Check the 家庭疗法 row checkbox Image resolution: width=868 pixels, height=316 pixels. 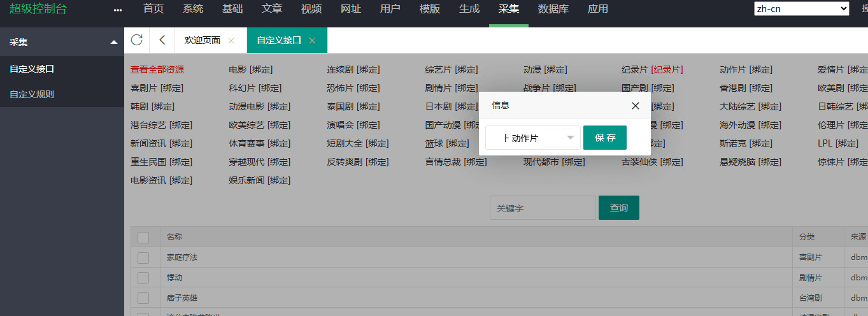pos(143,257)
